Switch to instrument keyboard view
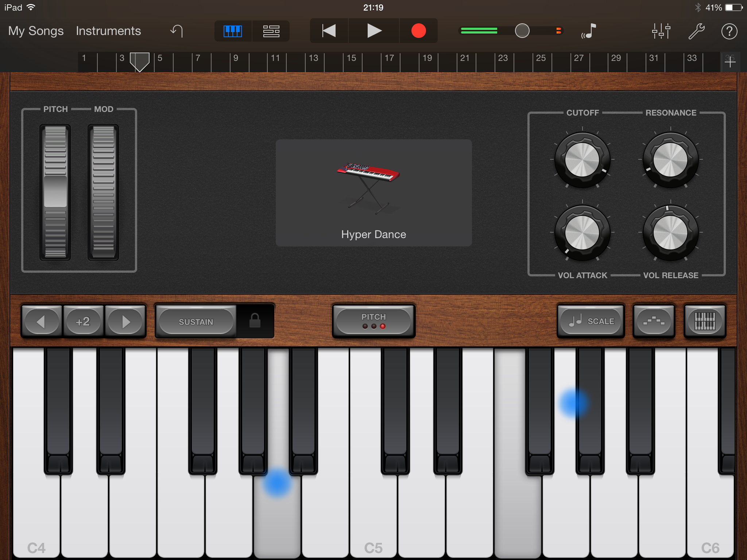This screenshot has height=560, width=747. tap(233, 31)
